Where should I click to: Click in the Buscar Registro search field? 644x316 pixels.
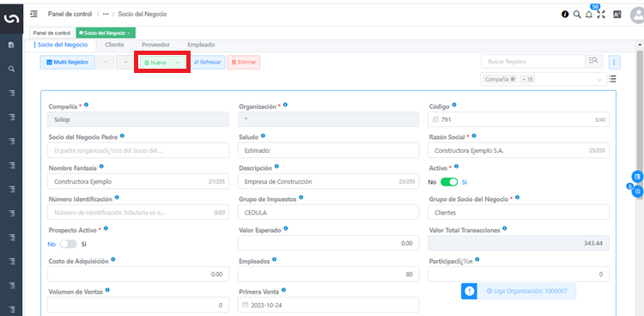(533, 61)
